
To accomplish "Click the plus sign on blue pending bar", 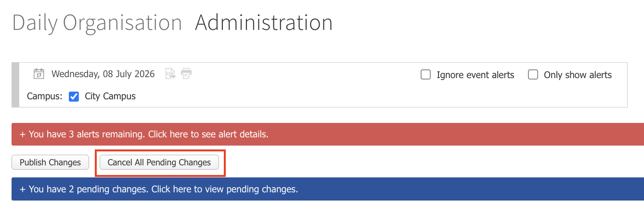I will click(x=23, y=189).
